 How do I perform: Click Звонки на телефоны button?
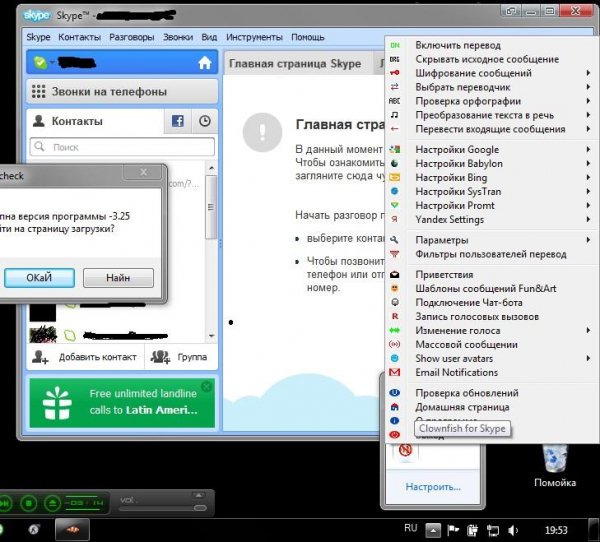[122, 91]
